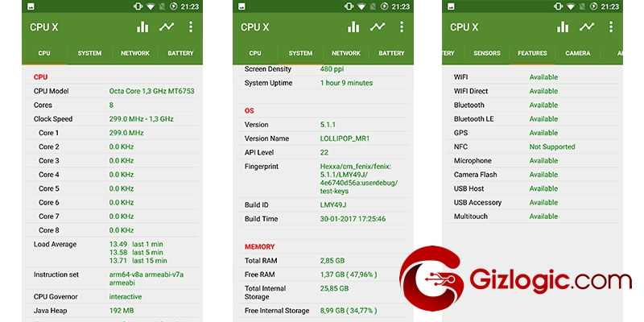This screenshot has width=644, height=322.
Task: Tap Total Internal Storage 25,85 GB
Action: (334, 289)
